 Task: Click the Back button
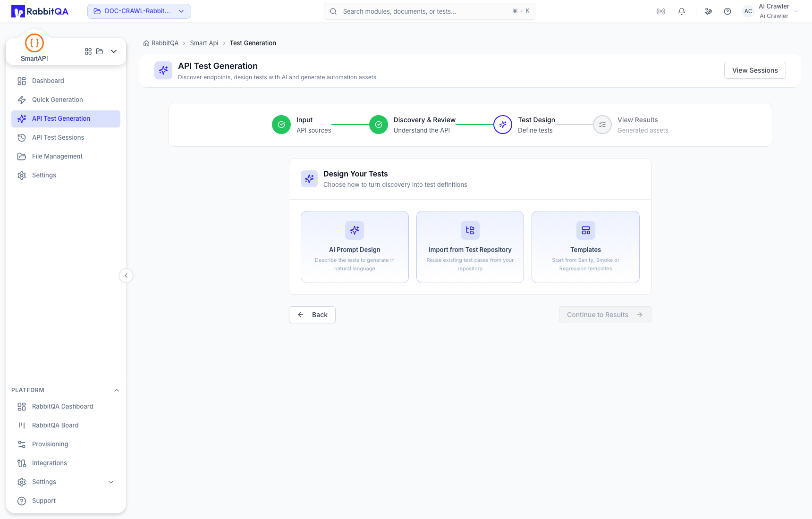(312, 315)
